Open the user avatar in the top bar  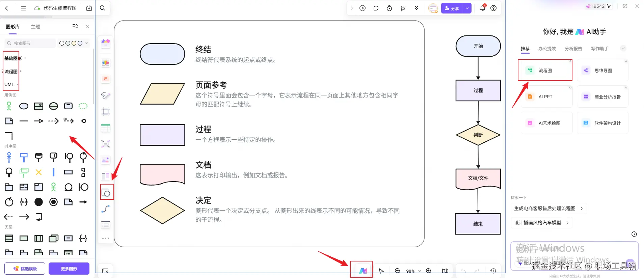pos(433,8)
